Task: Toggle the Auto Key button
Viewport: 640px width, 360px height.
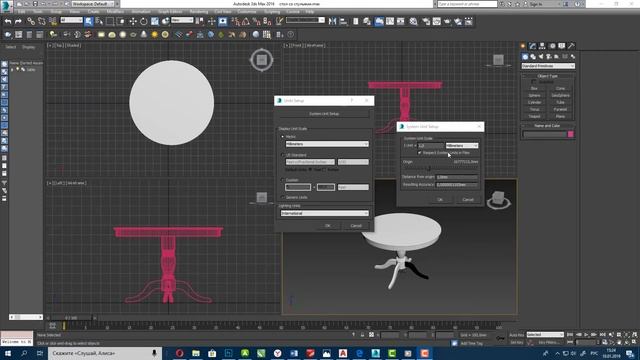Action: pos(516,335)
